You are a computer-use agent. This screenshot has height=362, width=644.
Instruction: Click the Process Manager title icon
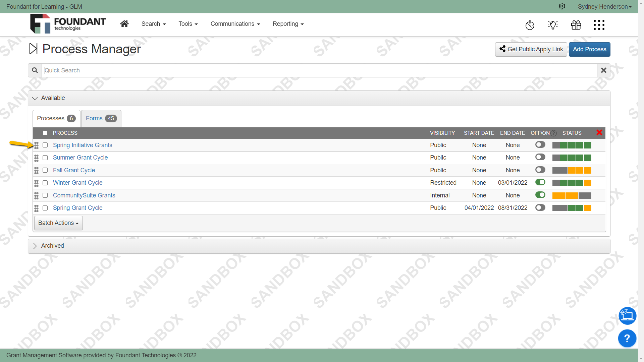click(33, 49)
